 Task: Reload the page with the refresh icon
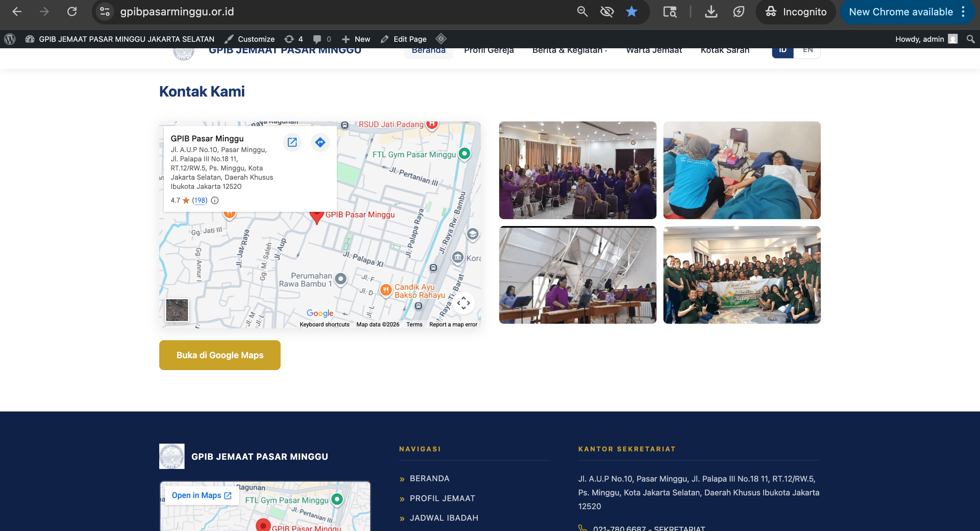tap(72, 12)
